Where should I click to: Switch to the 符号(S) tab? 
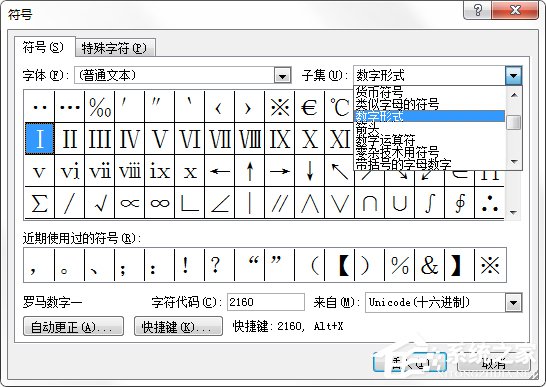tap(44, 47)
